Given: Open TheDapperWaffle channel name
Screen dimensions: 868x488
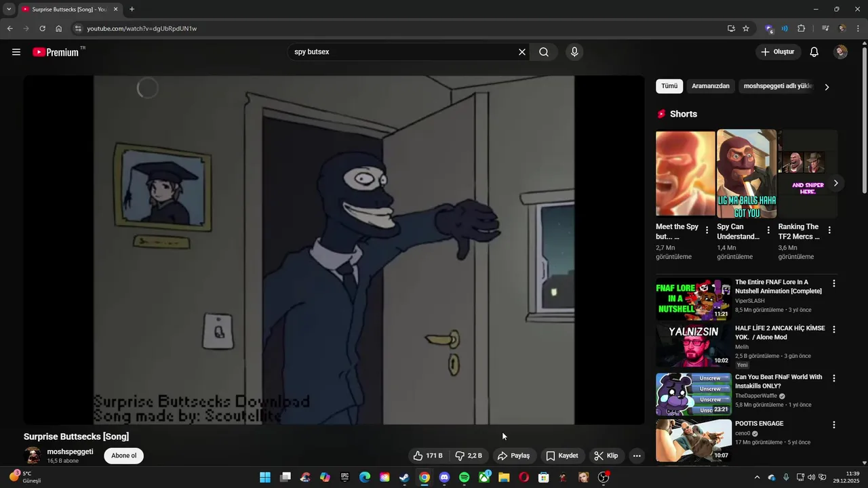Looking at the screenshot, I should point(756,396).
